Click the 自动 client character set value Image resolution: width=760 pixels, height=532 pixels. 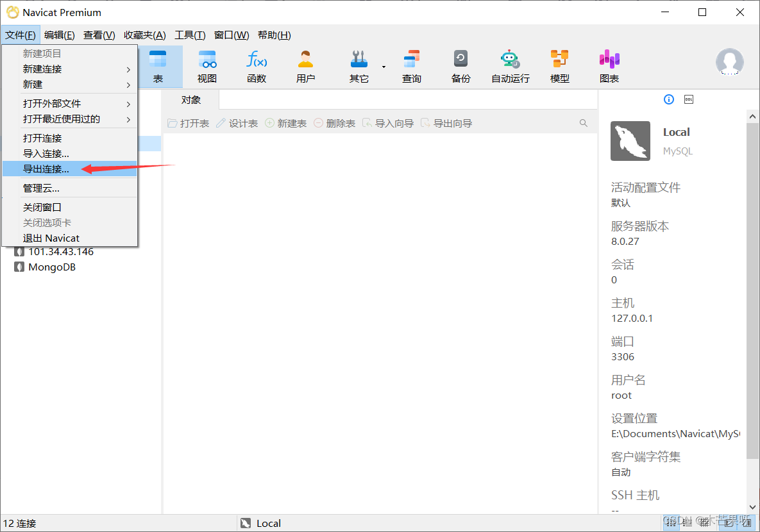coord(620,472)
